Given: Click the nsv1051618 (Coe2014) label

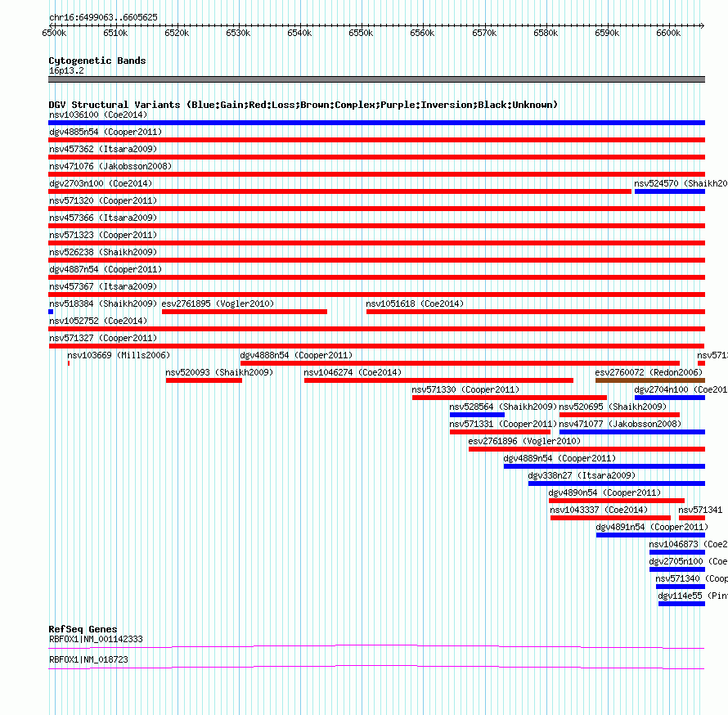Looking at the screenshot, I should [x=415, y=304].
